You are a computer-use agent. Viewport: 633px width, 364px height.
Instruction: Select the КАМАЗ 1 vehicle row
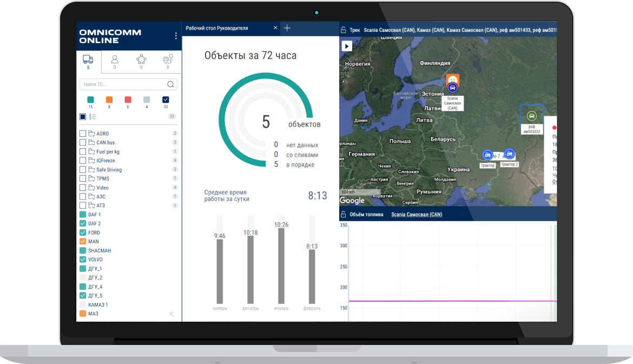[128, 305]
